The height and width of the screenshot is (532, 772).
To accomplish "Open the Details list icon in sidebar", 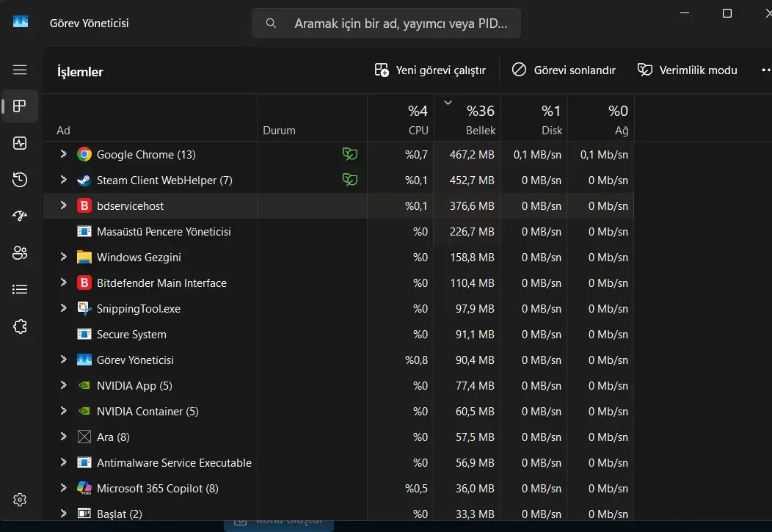I will tap(20, 289).
